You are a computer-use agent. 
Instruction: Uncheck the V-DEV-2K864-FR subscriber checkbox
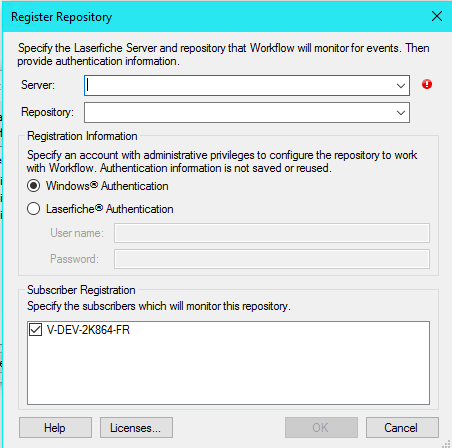[x=35, y=330]
